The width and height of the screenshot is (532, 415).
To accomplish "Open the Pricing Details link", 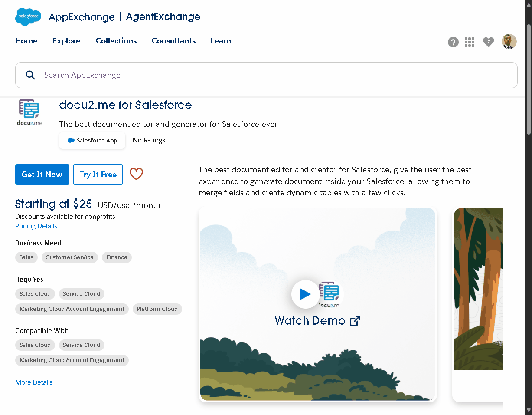I will point(36,226).
